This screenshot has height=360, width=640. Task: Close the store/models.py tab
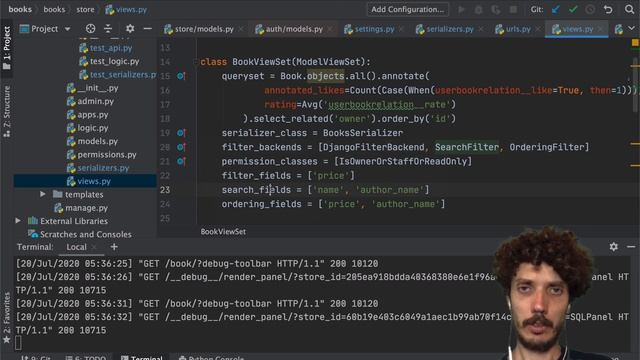coord(241,29)
